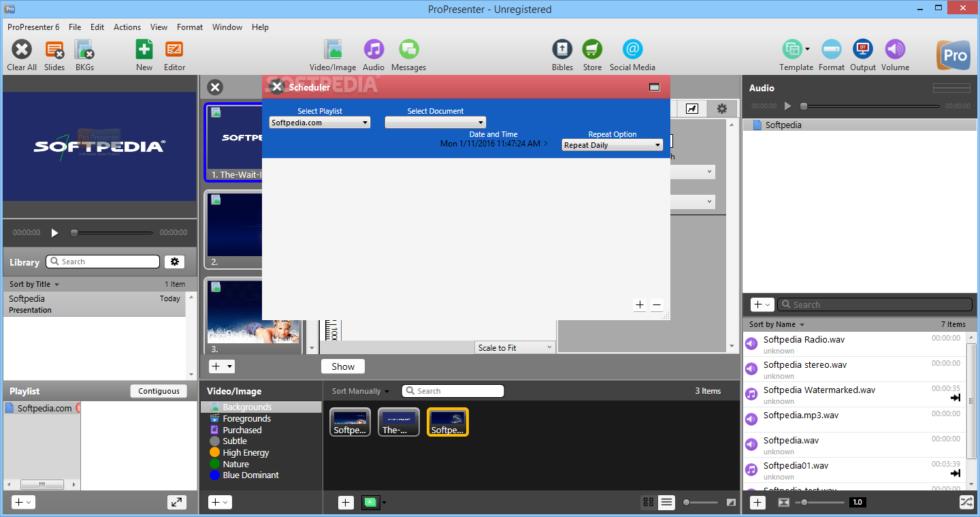
Task: Select Softpedia01.wav audio file
Action: point(853,471)
